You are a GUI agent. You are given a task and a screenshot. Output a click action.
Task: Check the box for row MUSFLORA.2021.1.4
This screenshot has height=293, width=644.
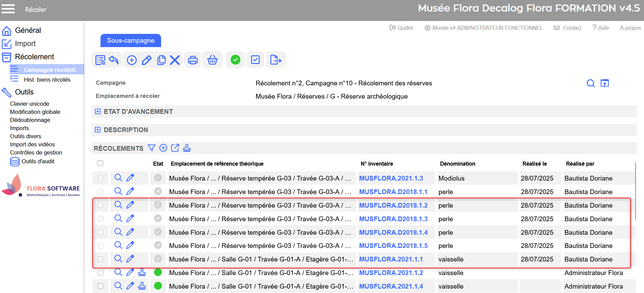[x=100, y=286]
